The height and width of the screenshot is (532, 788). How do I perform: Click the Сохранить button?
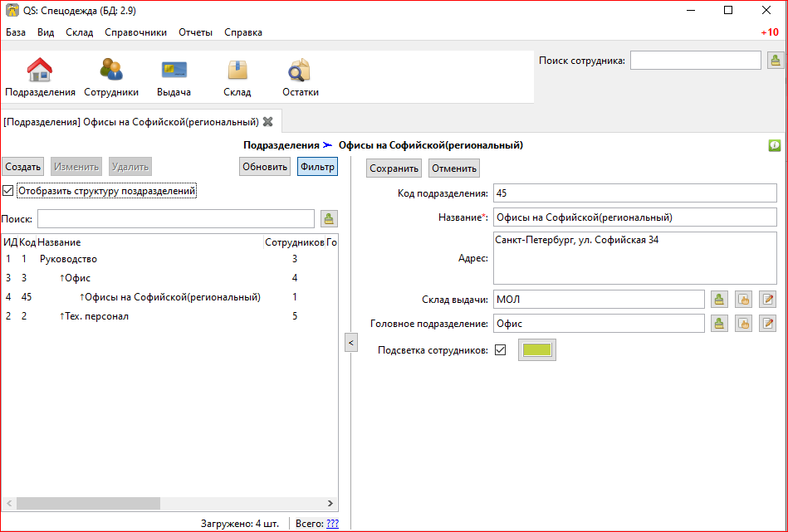pyautogui.click(x=394, y=168)
